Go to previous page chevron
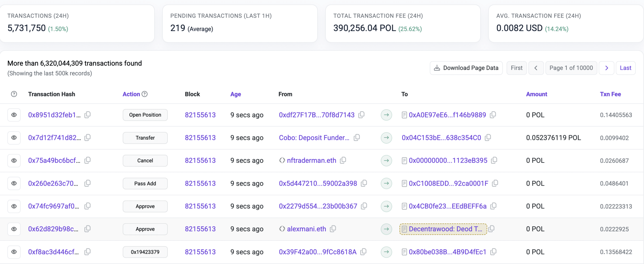This screenshot has height=264, width=644. pyautogui.click(x=536, y=68)
